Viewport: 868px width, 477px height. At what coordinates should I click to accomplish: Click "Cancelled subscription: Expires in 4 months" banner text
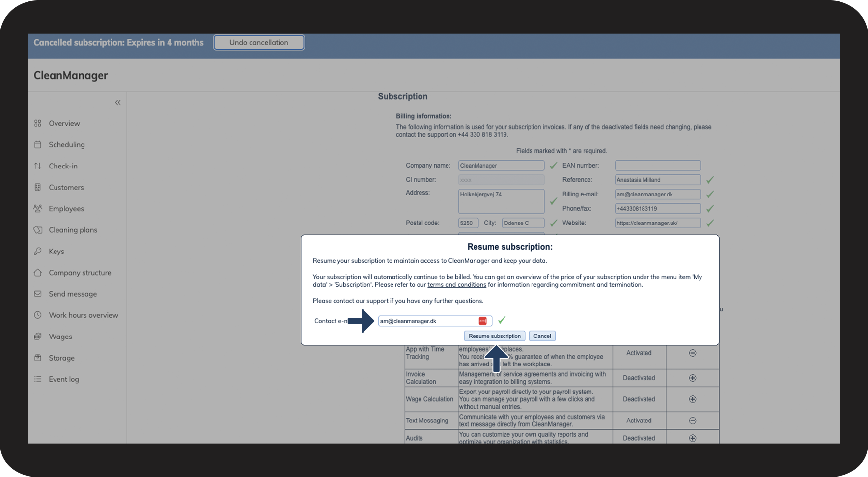(x=118, y=43)
